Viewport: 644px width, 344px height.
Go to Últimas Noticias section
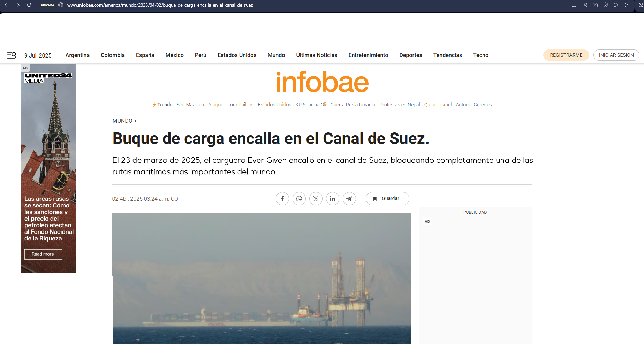point(316,55)
